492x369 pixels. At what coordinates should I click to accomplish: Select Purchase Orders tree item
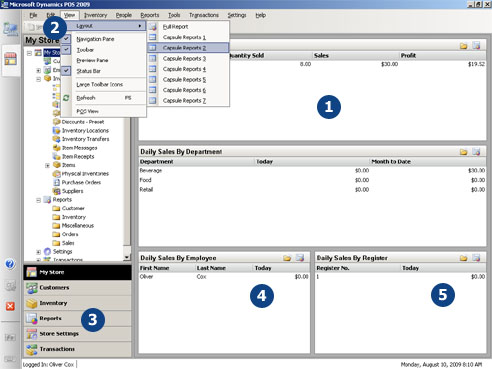click(x=81, y=182)
